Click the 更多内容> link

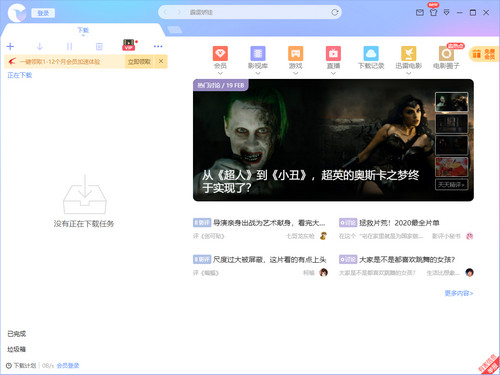point(459,293)
